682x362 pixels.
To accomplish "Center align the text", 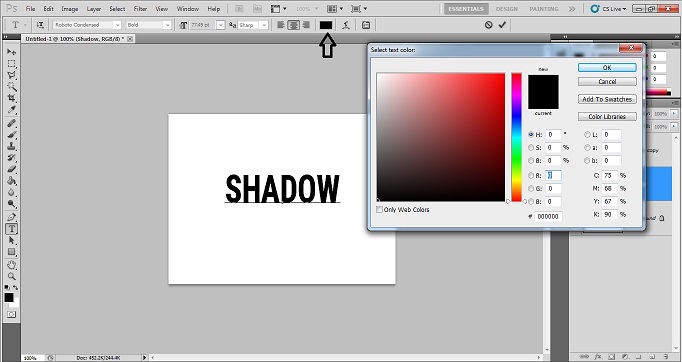I will coord(294,25).
